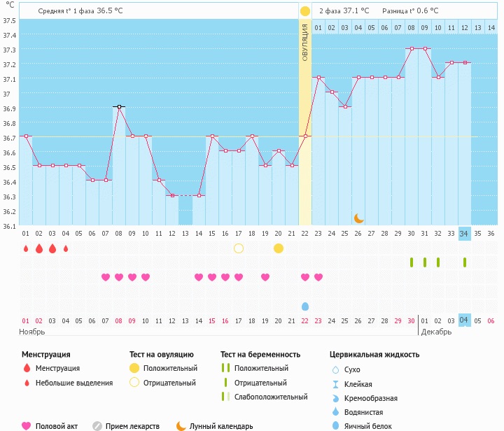Click the 'Половой акт' heart legend icon
Image resolution: width=504 pixels, height=431 pixels.
[27, 425]
